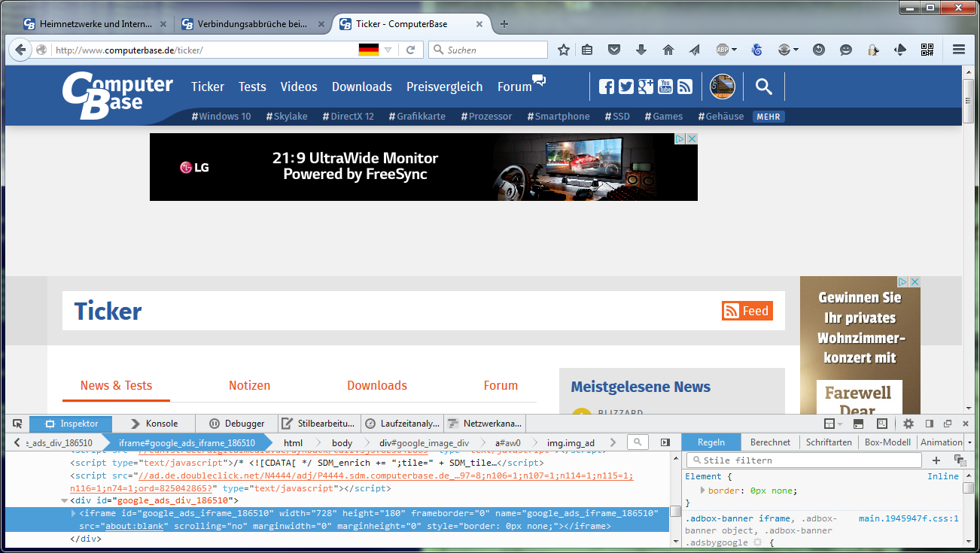Toggle split console in devtools
The image size is (980, 553).
tap(858, 424)
